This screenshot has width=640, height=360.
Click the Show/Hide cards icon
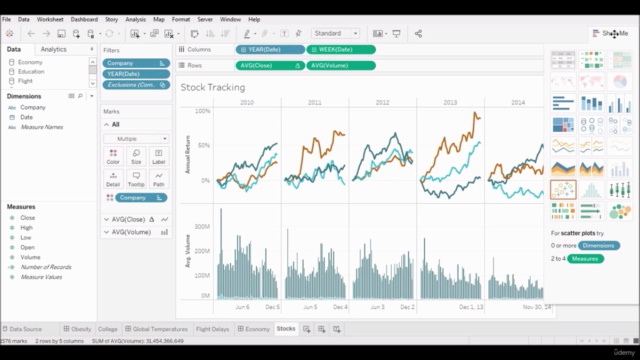point(378,34)
